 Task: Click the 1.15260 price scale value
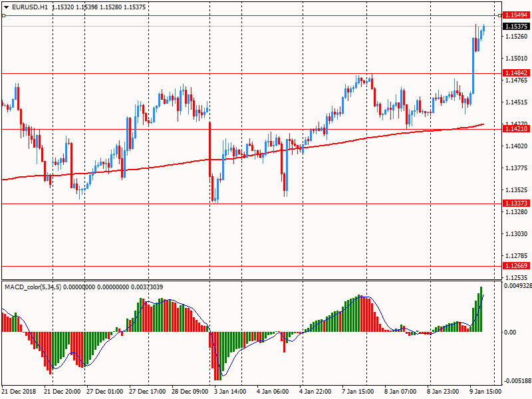(x=517, y=37)
